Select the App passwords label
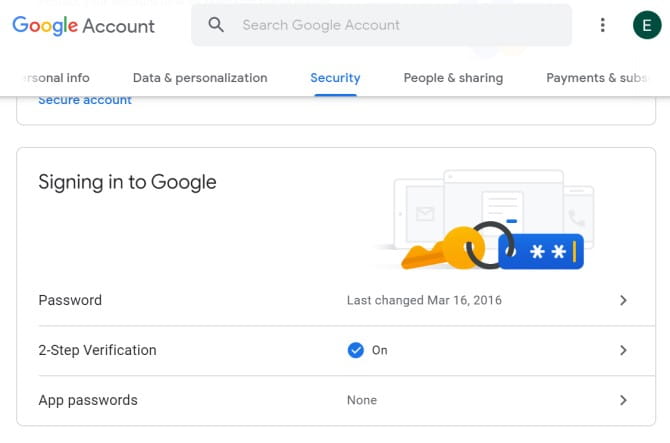Viewport: 670px width, 443px height. pos(88,400)
